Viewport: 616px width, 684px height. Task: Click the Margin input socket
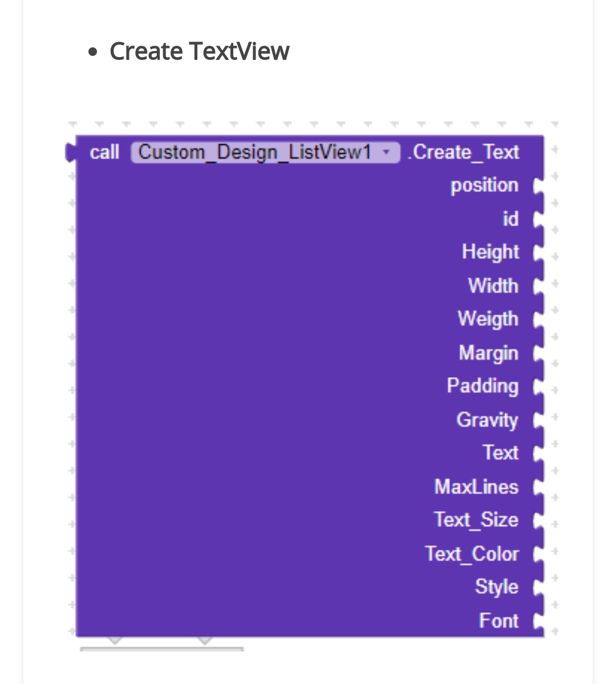click(537, 354)
